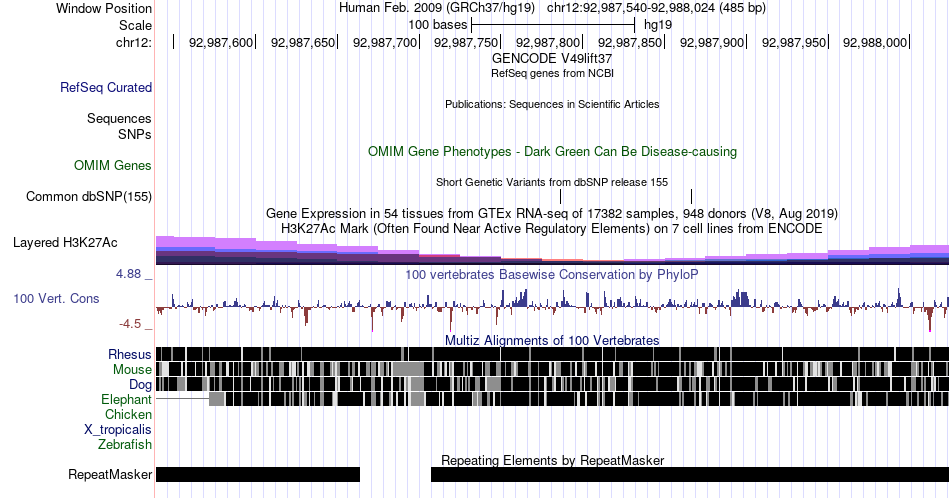The image size is (950, 498).
Task: Click the 100 bases scale bar
Action: [553, 25]
